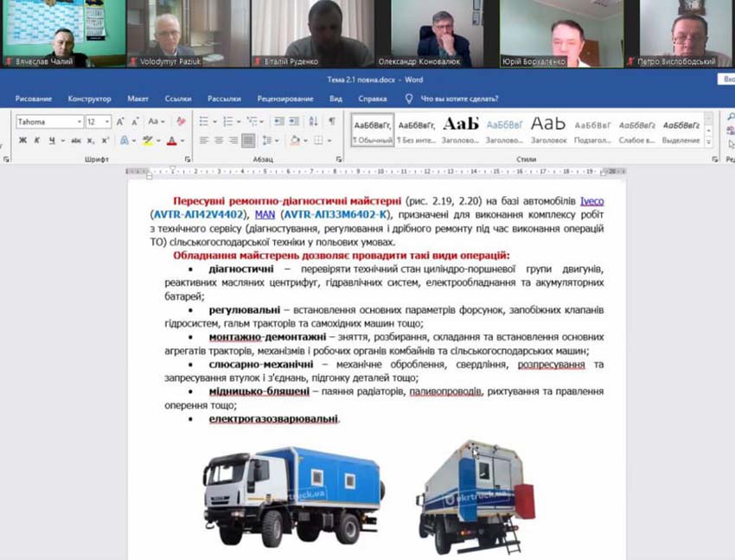Click the clear formatting eraser icon
The image size is (735, 560).
click(x=181, y=122)
